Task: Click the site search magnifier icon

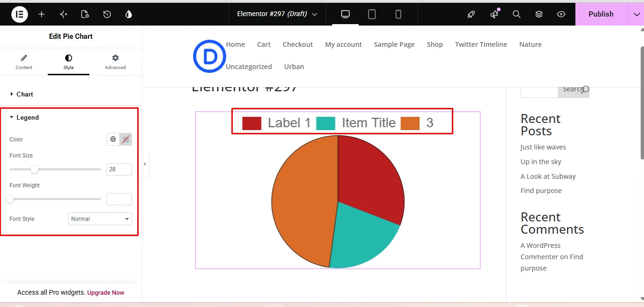Action: click(x=585, y=89)
